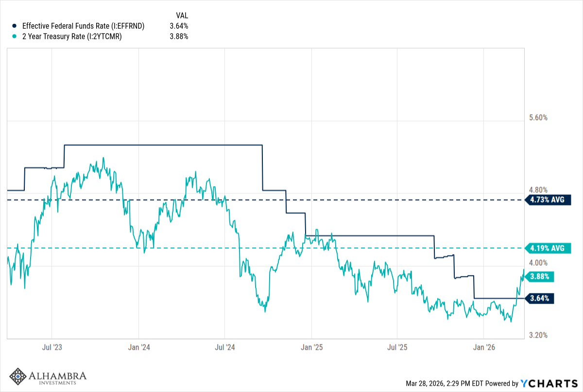Click the Jan '24 x-axis label

[x=138, y=347]
